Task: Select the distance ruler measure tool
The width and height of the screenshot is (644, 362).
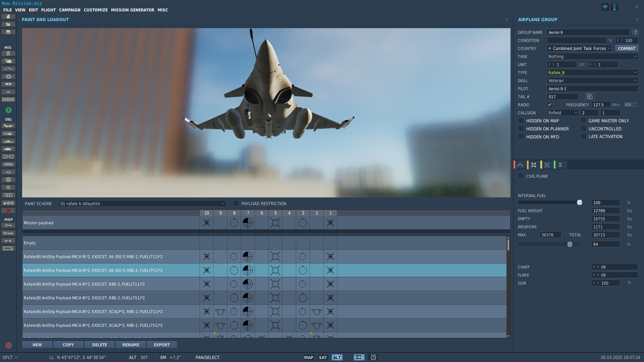Action: (8, 241)
